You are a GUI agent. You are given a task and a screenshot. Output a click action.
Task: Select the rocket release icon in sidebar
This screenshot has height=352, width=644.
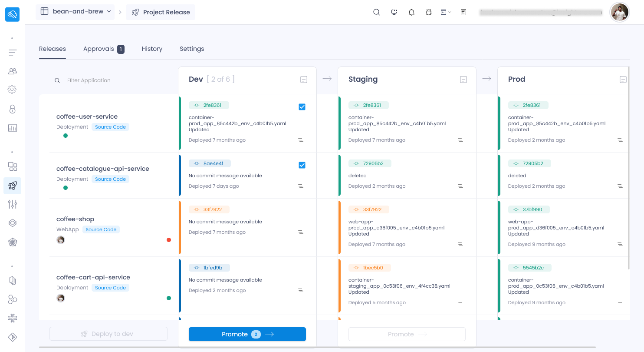[13, 186]
